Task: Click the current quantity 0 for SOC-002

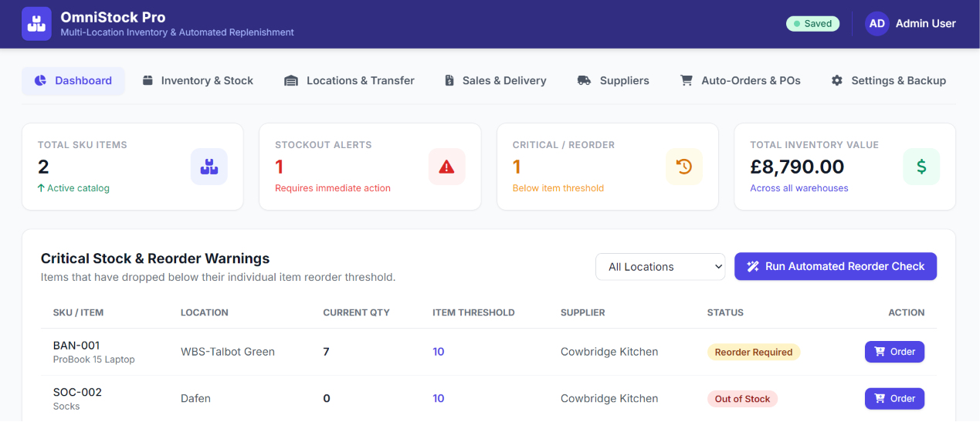Action: click(327, 399)
